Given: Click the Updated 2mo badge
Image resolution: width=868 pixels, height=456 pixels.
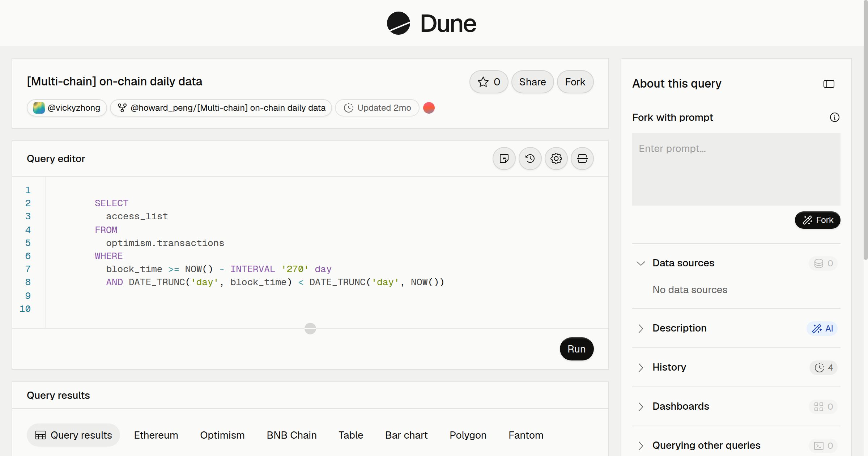Looking at the screenshot, I should click(377, 108).
